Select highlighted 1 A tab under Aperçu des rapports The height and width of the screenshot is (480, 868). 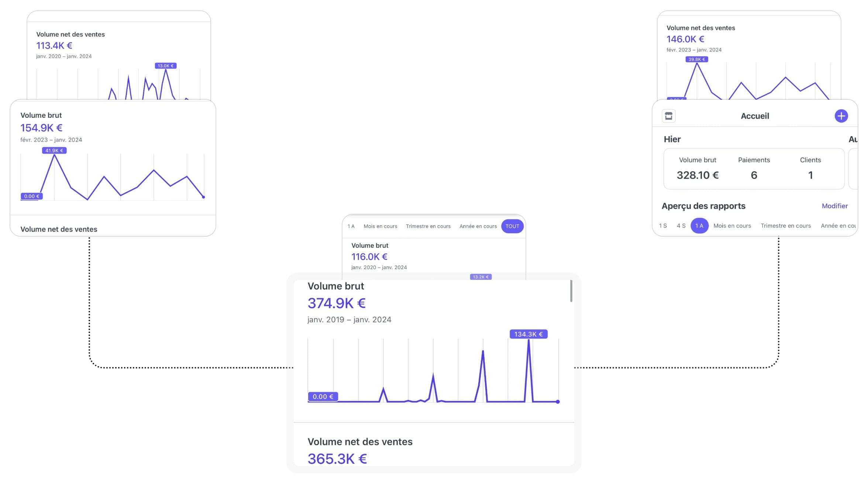pyautogui.click(x=699, y=226)
